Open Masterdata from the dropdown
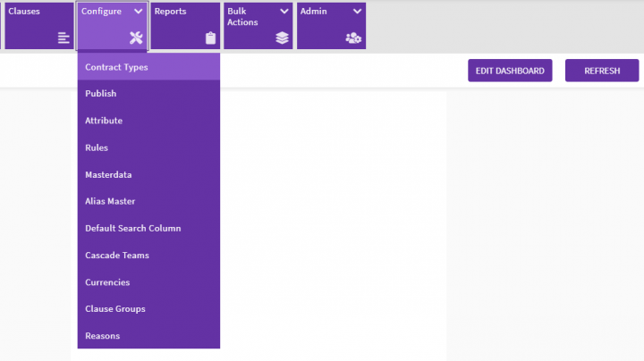Viewport: 644px width, 361px height. [108, 174]
